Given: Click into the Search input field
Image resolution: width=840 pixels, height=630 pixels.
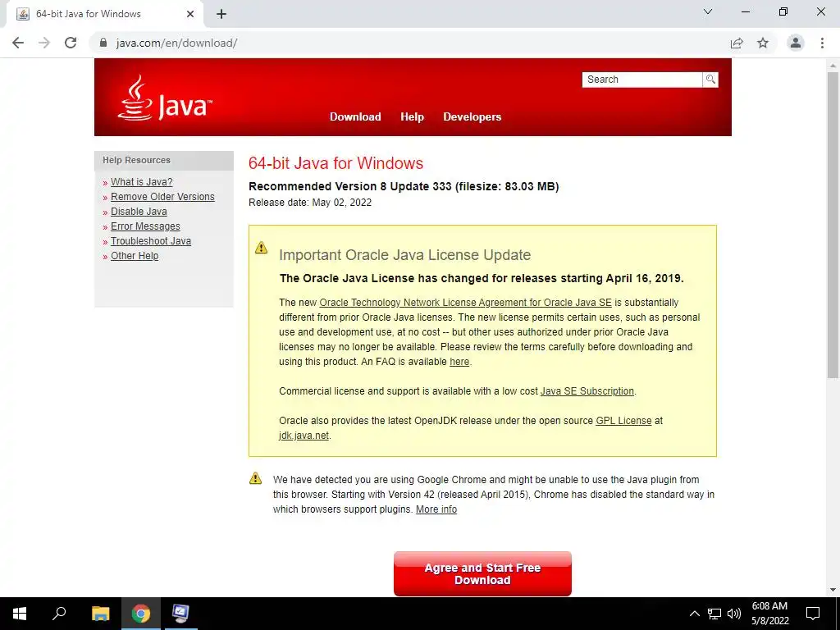Looking at the screenshot, I should pos(642,80).
